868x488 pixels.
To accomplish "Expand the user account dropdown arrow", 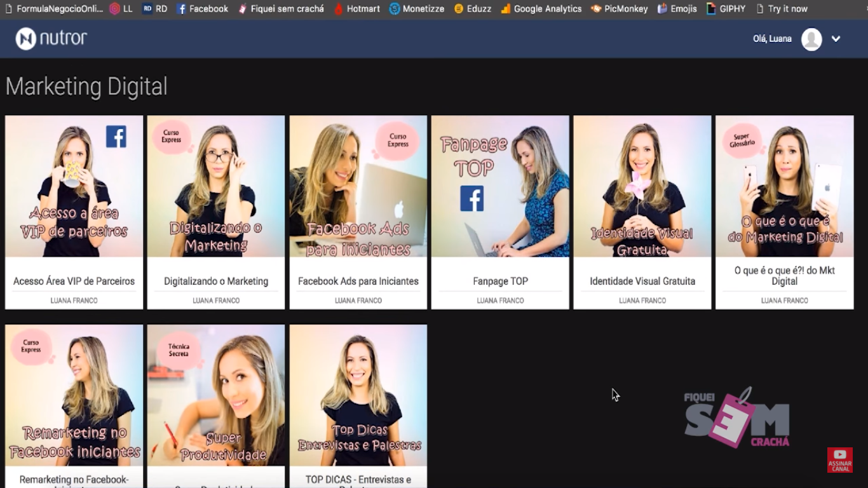I will (x=836, y=39).
